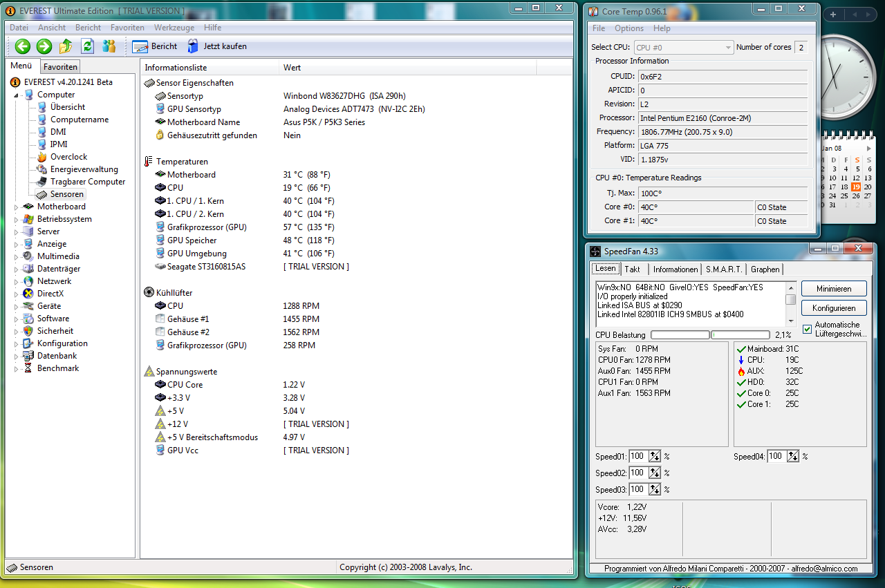The width and height of the screenshot is (885, 588).
Task: Click Jetzt kaufen in EVEREST toolbar
Action: click(x=217, y=46)
